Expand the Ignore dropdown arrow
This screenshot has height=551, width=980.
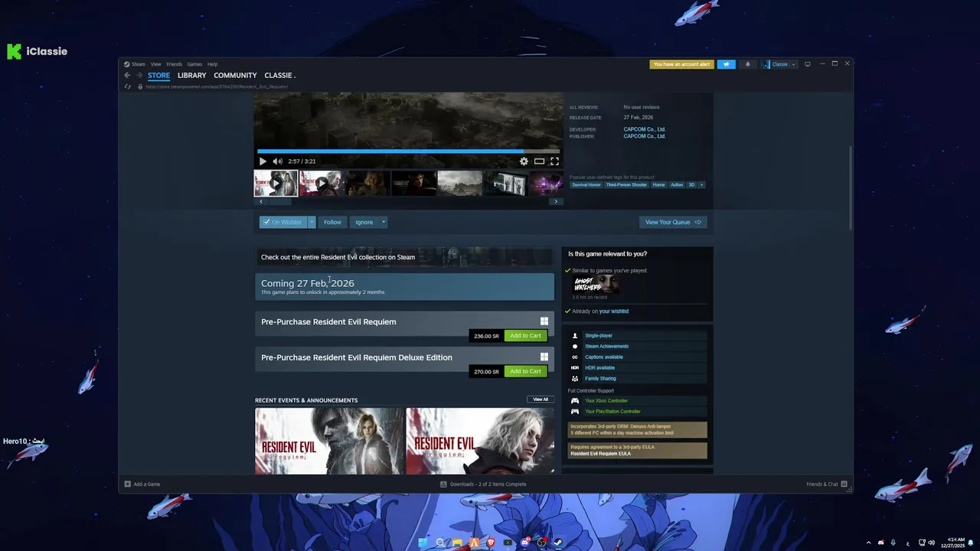(384, 222)
